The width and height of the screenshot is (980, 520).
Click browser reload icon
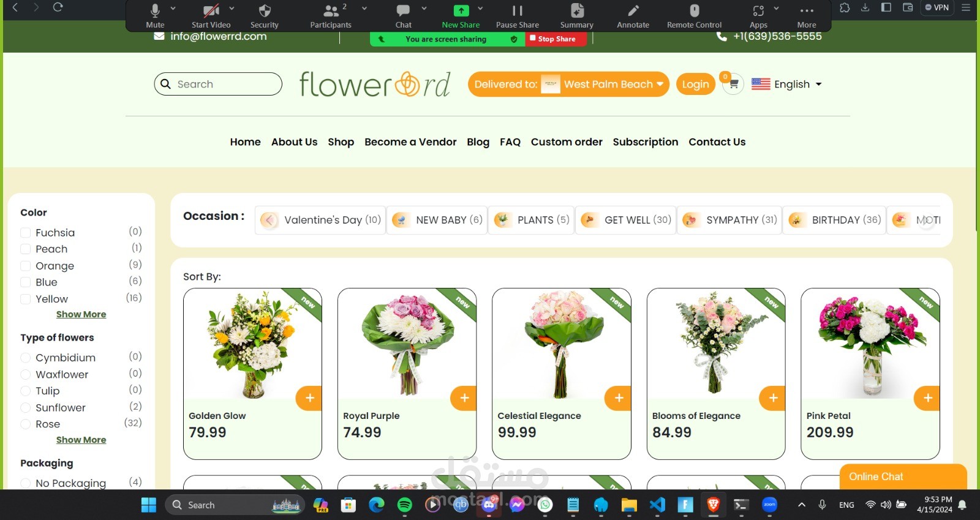tap(58, 7)
